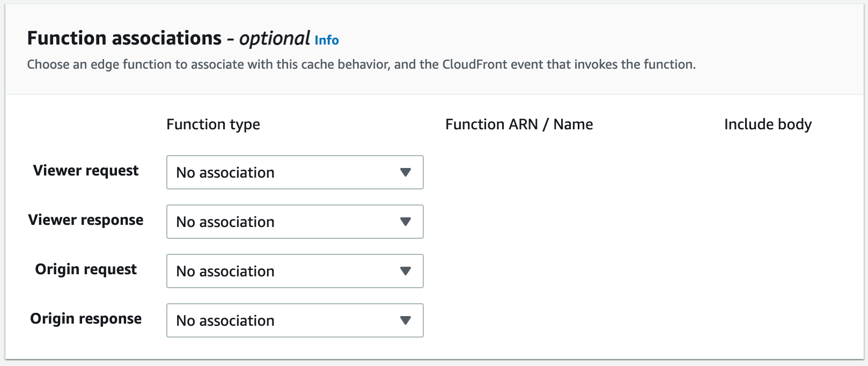Image resolution: width=868 pixels, height=366 pixels.
Task: Click the arrow icon in Viewer request dropdown
Action: click(x=406, y=172)
